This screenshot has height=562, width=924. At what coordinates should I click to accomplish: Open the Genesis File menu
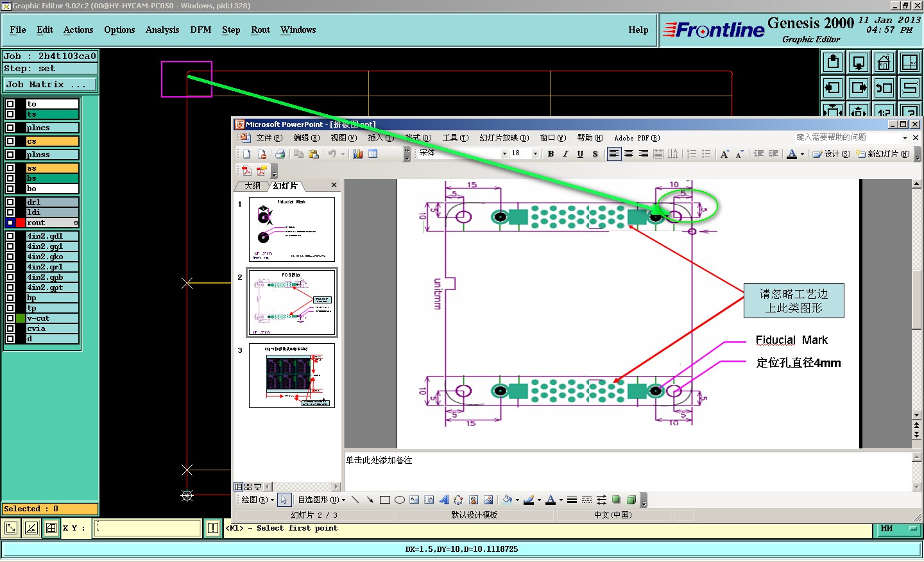tap(18, 30)
